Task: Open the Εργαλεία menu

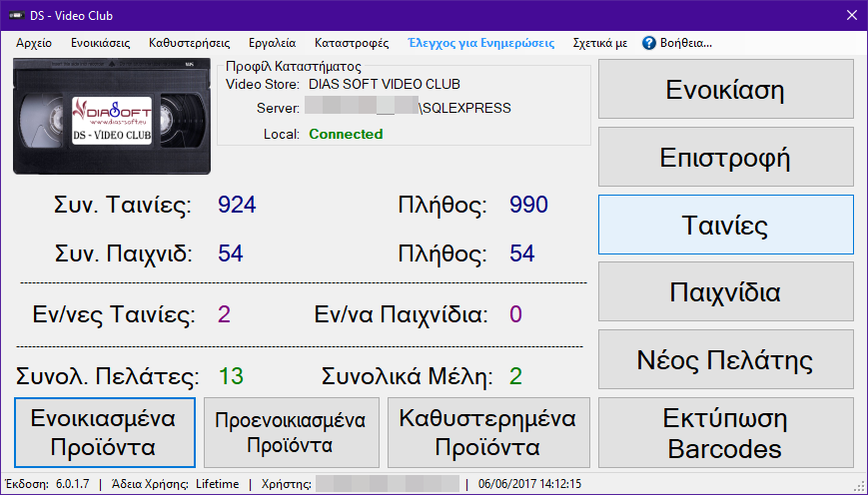Action: 272,43
